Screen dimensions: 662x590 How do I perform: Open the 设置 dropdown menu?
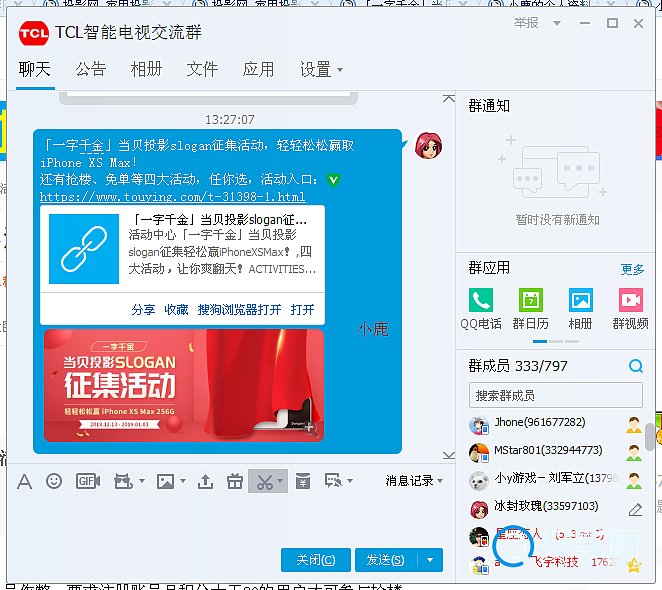[321, 69]
